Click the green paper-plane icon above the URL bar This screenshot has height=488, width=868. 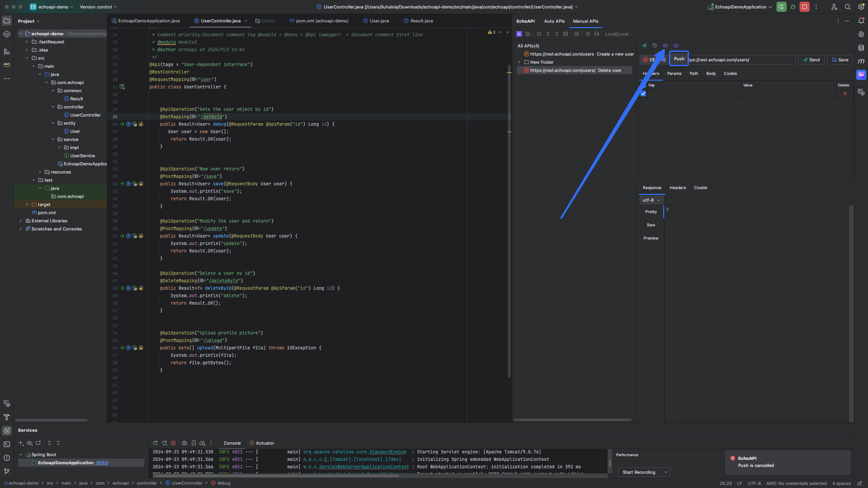[x=644, y=45]
